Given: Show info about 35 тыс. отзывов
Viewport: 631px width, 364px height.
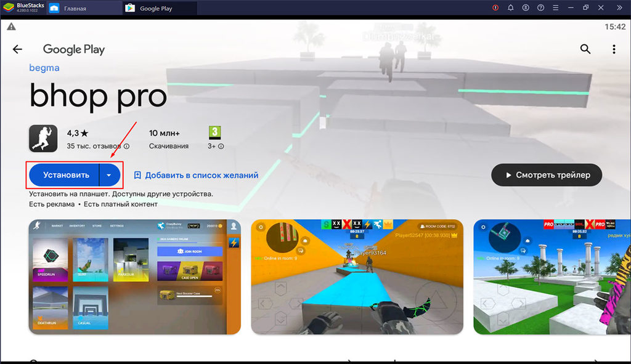Looking at the screenshot, I should click(x=126, y=147).
